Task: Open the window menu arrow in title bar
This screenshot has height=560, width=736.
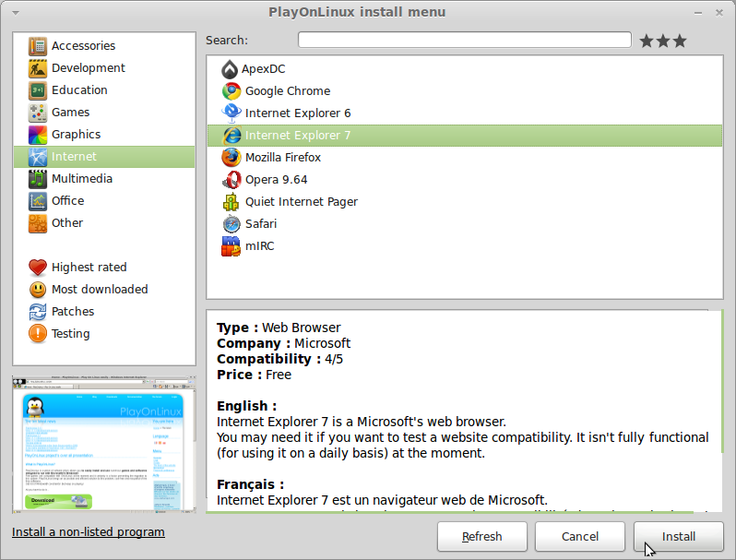Action: click(x=16, y=13)
